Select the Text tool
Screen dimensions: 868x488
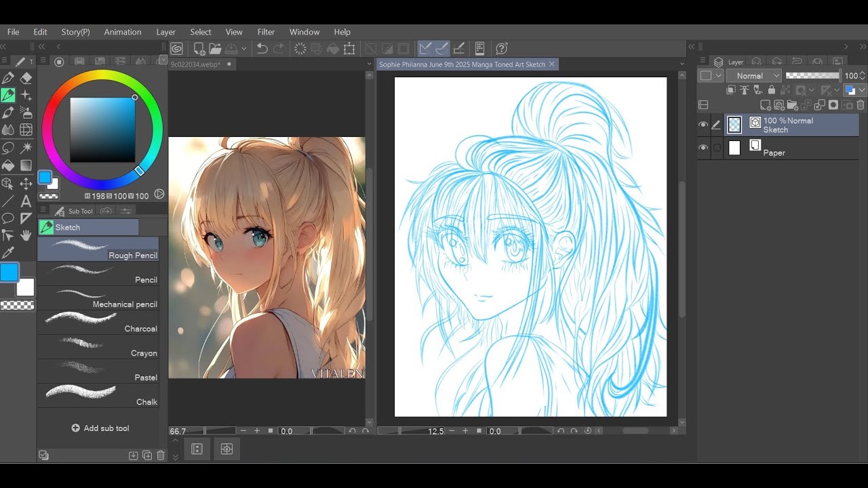point(26,201)
